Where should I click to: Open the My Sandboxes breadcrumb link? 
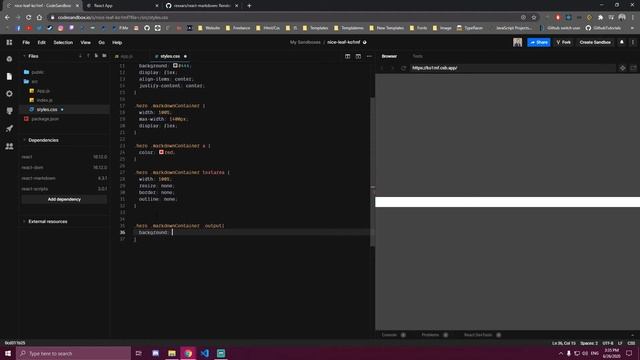(305, 42)
